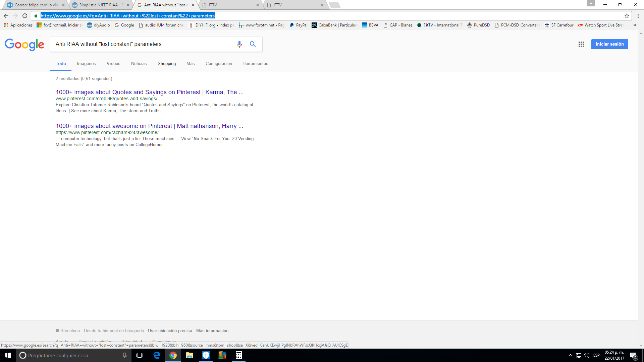
Task: Open the Herramientas search tools
Action: point(255,64)
